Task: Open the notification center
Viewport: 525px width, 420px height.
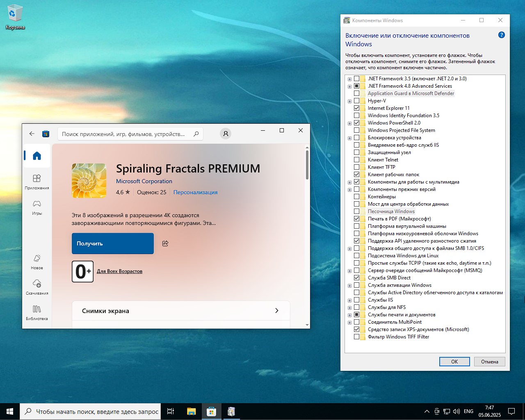Action: (511, 411)
